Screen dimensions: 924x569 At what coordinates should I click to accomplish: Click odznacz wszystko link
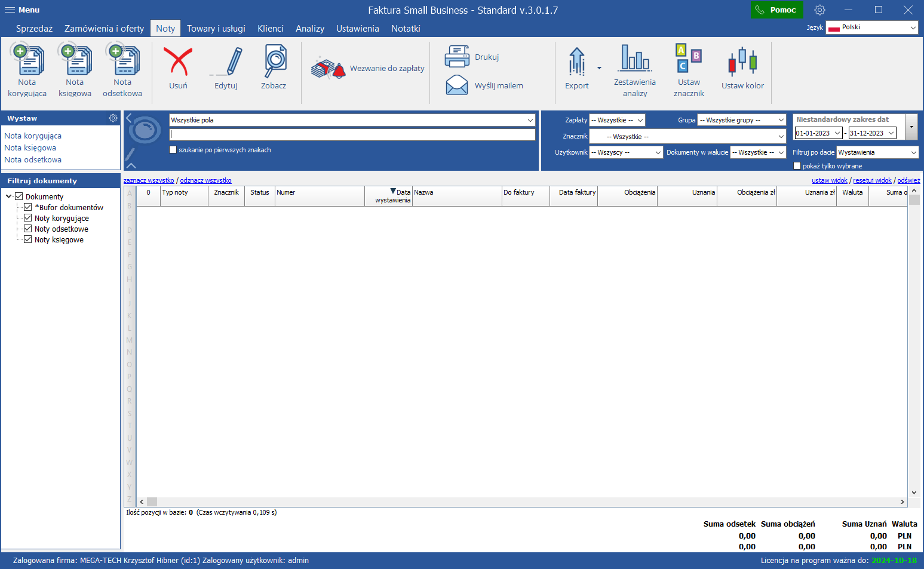click(x=206, y=180)
